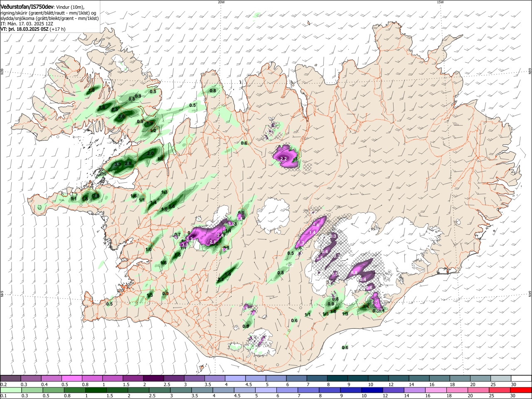Select the 3.3 precipitation value on map
The image size is (532, 399).
118,164
